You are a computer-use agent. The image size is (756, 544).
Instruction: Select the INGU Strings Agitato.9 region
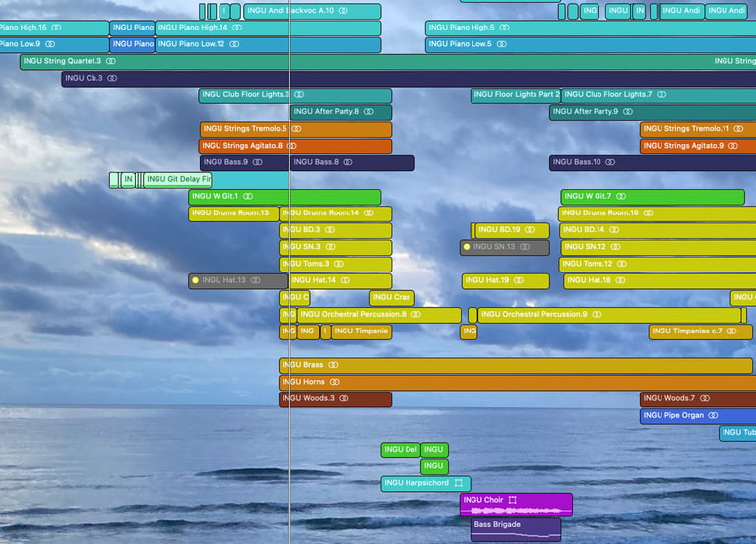(x=698, y=146)
